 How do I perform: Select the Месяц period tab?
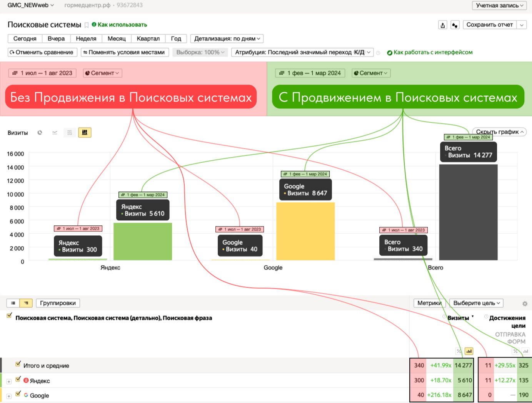pyautogui.click(x=117, y=38)
